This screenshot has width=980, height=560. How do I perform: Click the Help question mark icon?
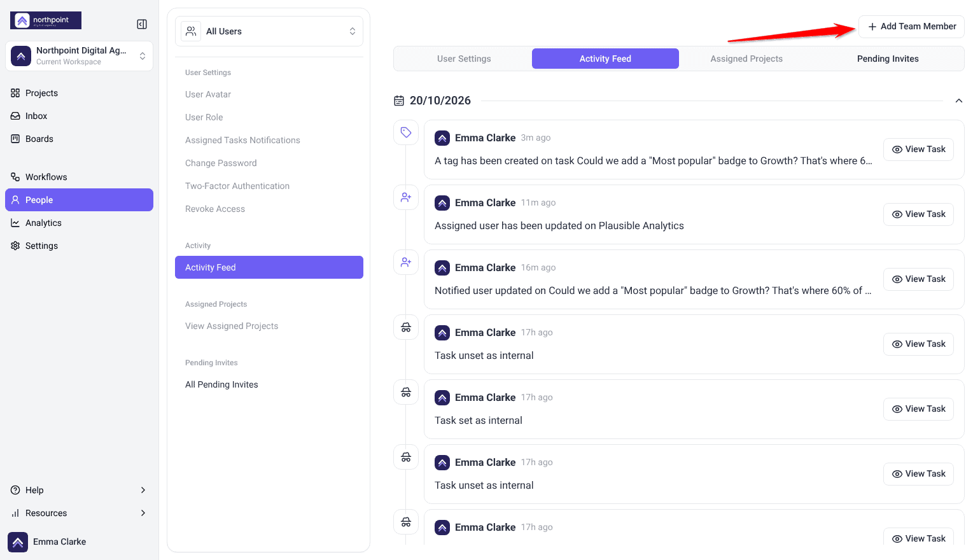point(15,490)
